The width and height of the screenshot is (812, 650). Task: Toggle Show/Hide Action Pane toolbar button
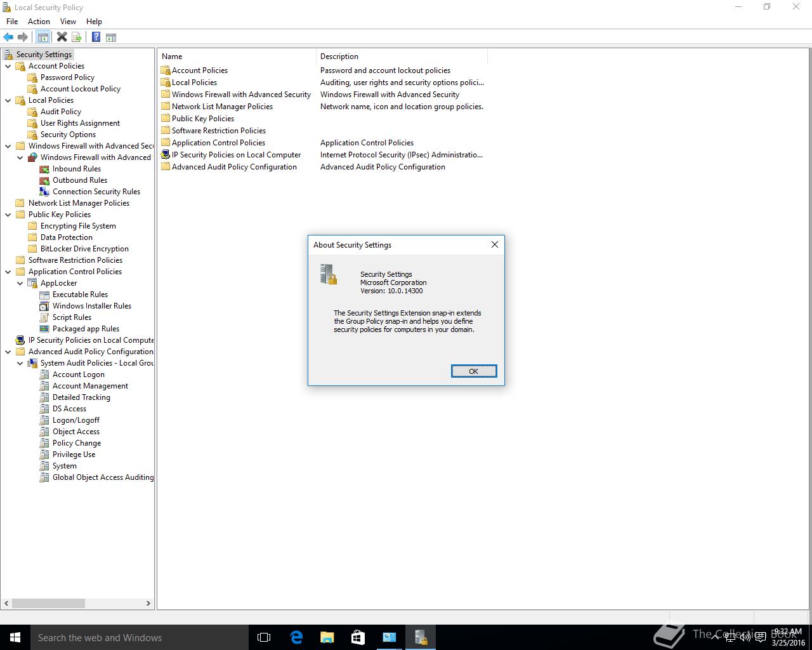coord(111,37)
